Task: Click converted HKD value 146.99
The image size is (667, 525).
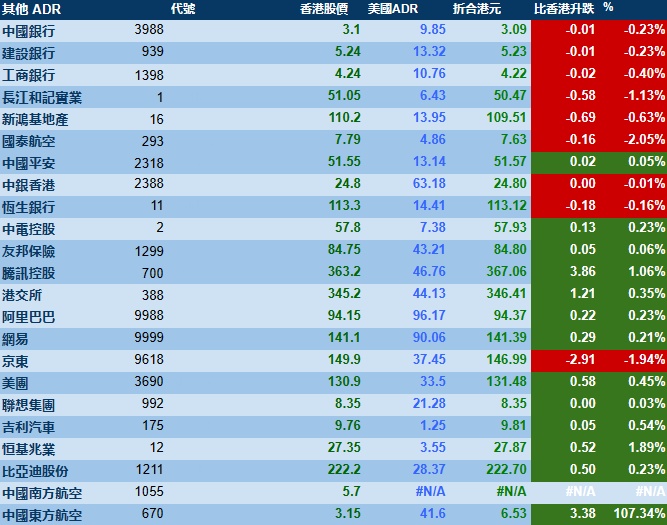Action: (506, 360)
